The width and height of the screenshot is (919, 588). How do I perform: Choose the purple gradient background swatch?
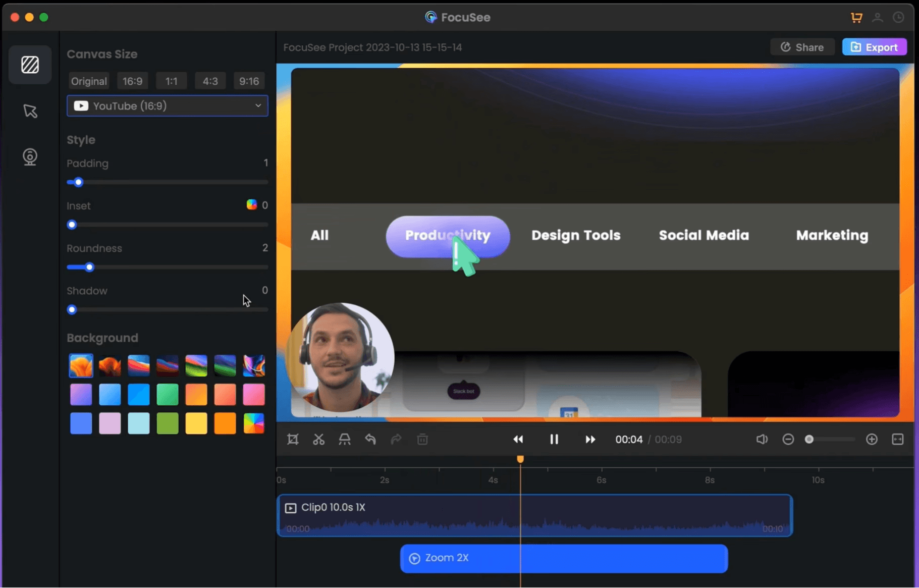coord(81,394)
